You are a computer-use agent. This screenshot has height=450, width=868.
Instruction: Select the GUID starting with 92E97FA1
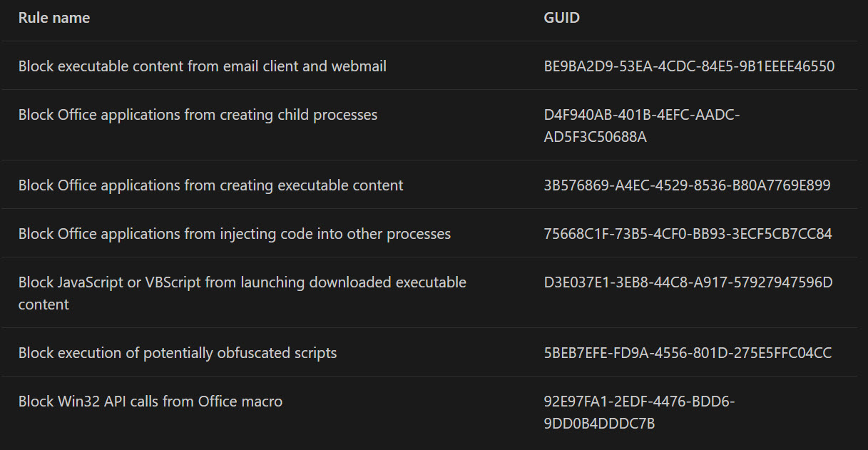(x=638, y=402)
